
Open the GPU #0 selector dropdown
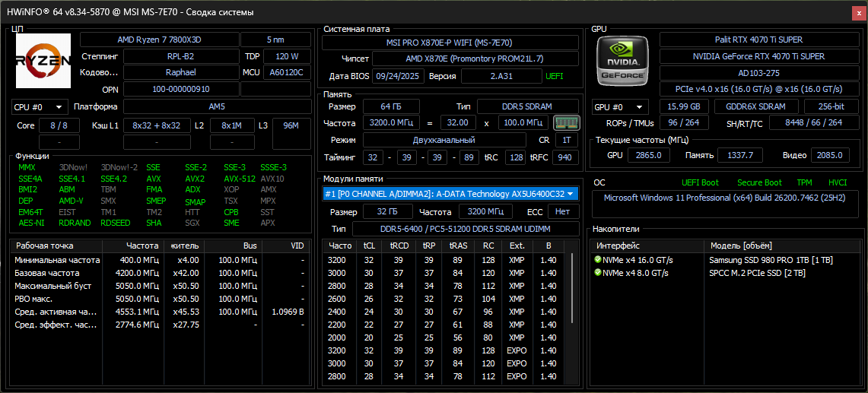[620, 107]
